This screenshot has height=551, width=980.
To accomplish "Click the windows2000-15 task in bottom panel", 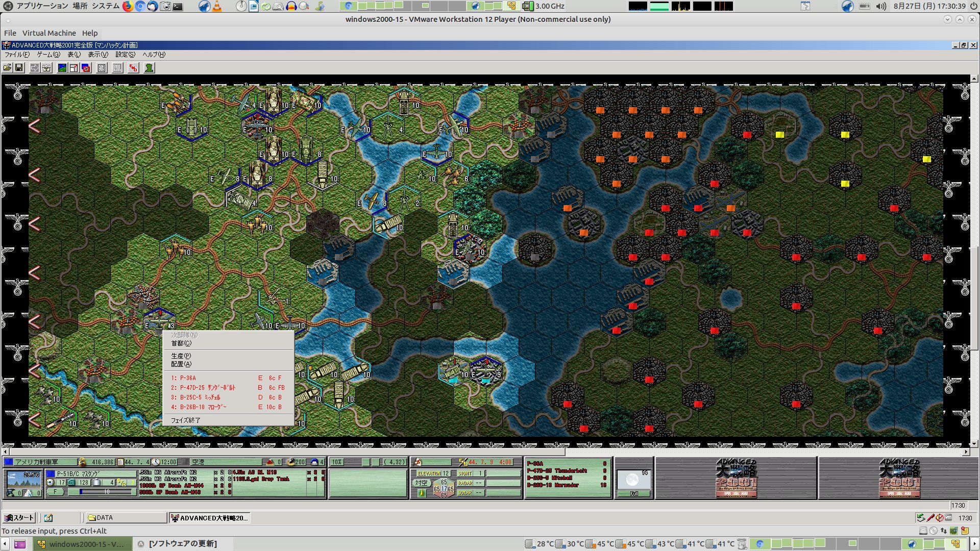I will 82,544.
